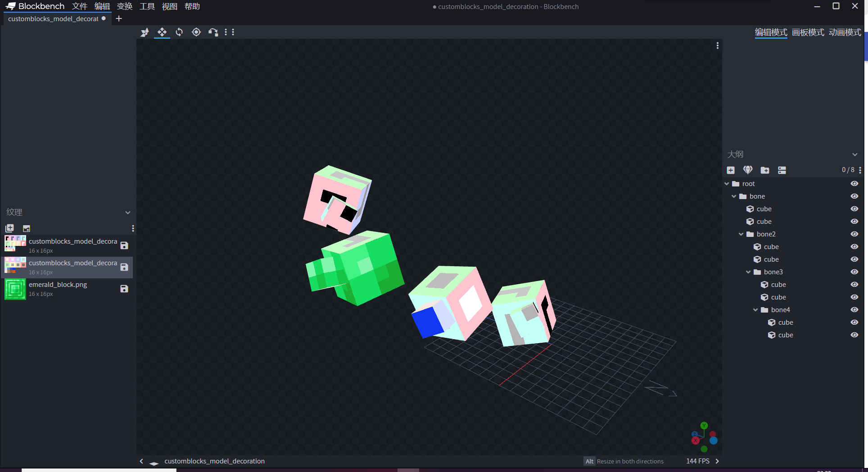
Task: Select the emerald_block.png texture thumbnail
Action: (15, 289)
